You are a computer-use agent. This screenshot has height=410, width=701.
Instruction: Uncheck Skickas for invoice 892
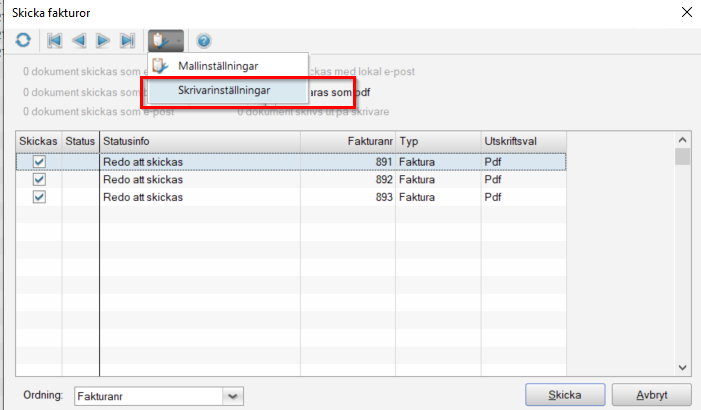click(x=40, y=179)
